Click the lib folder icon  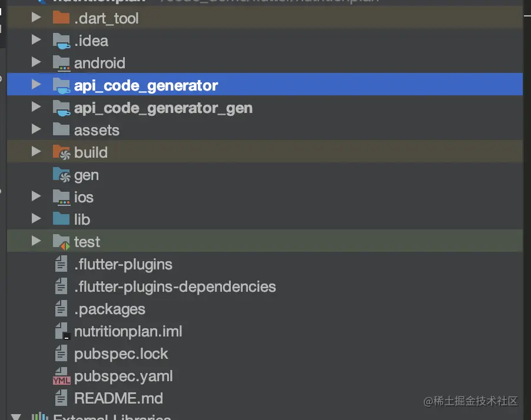[x=61, y=219]
